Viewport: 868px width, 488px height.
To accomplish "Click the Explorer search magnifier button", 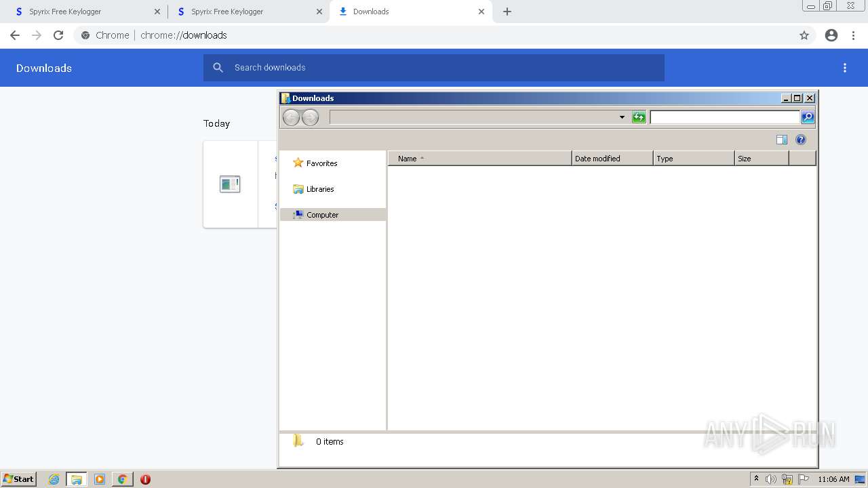I will click(808, 117).
